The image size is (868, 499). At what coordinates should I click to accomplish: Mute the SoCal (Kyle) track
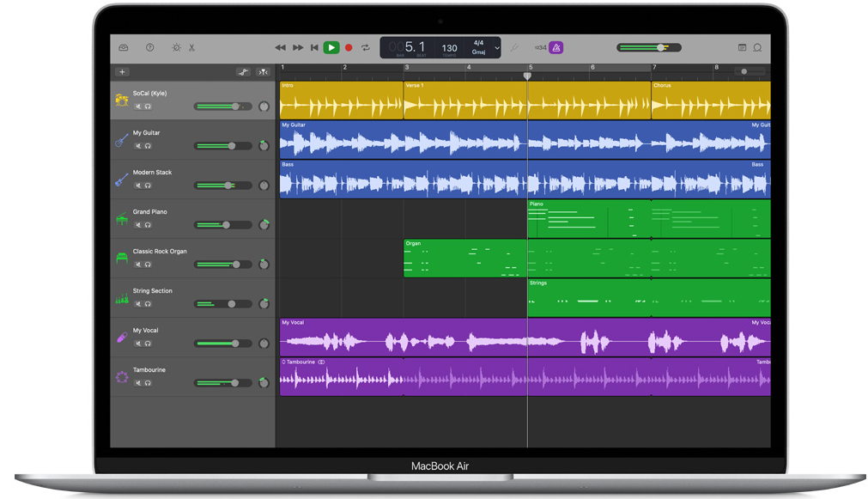(x=138, y=106)
